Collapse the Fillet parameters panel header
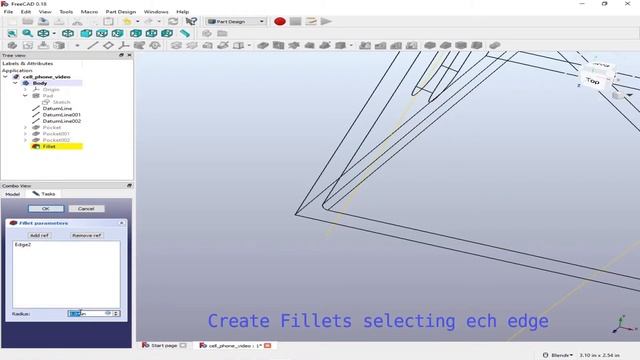The height and width of the screenshot is (360, 640). pyautogui.click(x=122, y=223)
